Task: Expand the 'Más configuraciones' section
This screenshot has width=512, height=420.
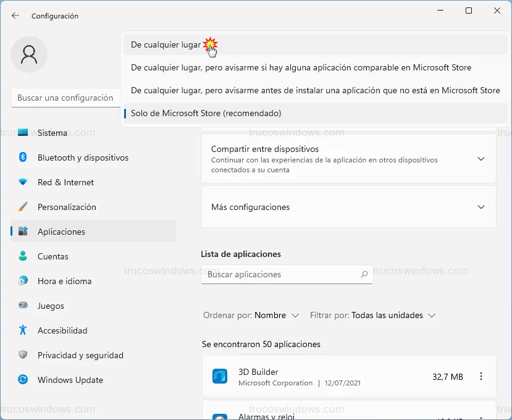Action: coord(481,207)
